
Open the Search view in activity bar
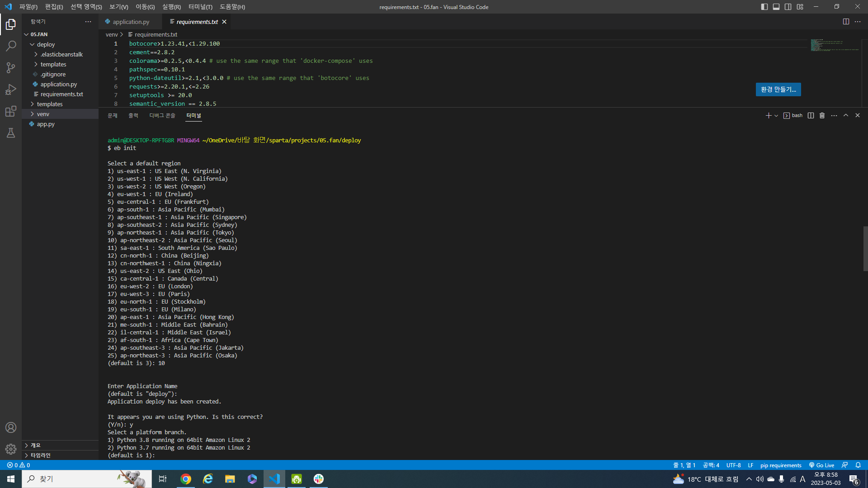(11, 46)
